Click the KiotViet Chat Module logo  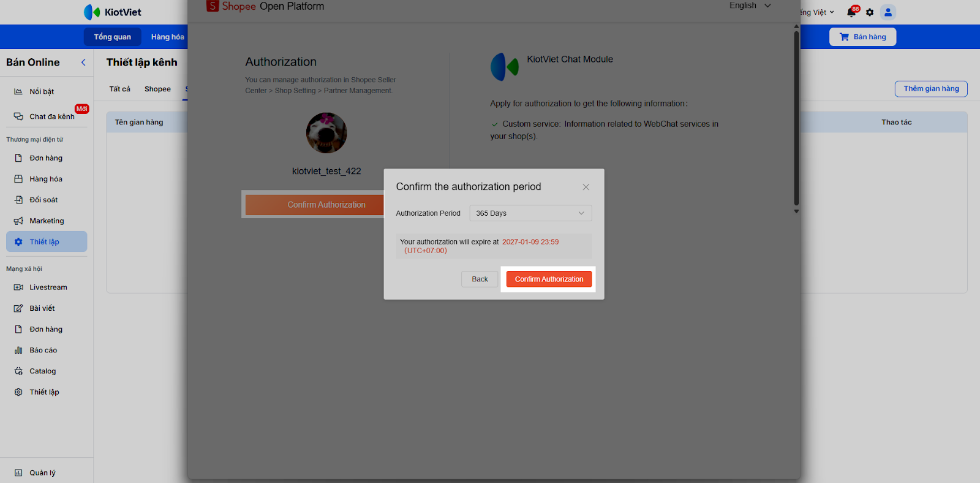(505, 67)
